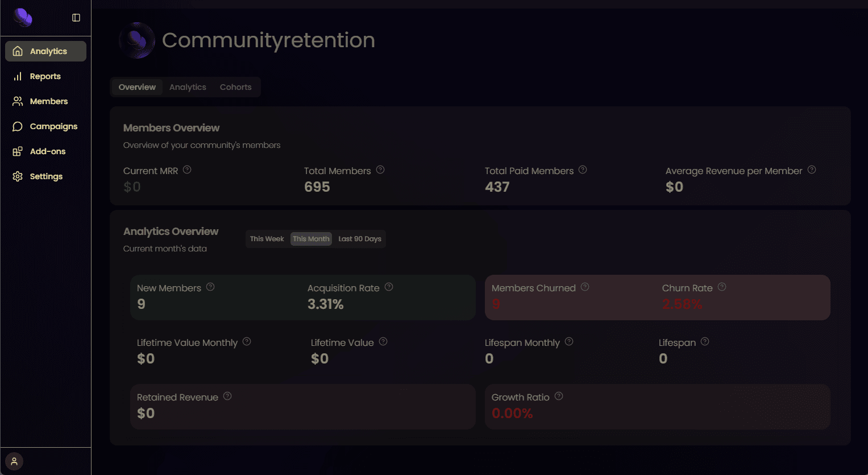This screenshot has width=868, height=475.
Task: Click help icon next to Growth Ratio
Action: coord(559,396)
